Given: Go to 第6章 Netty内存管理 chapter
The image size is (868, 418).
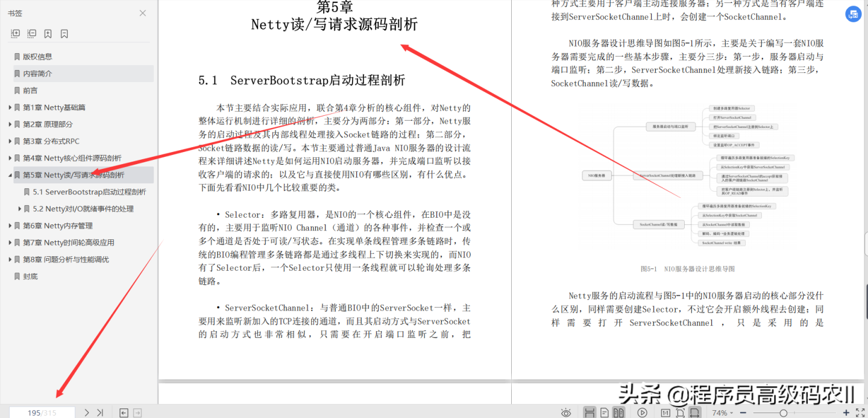Looking at the screenshot, I should 58,226.
